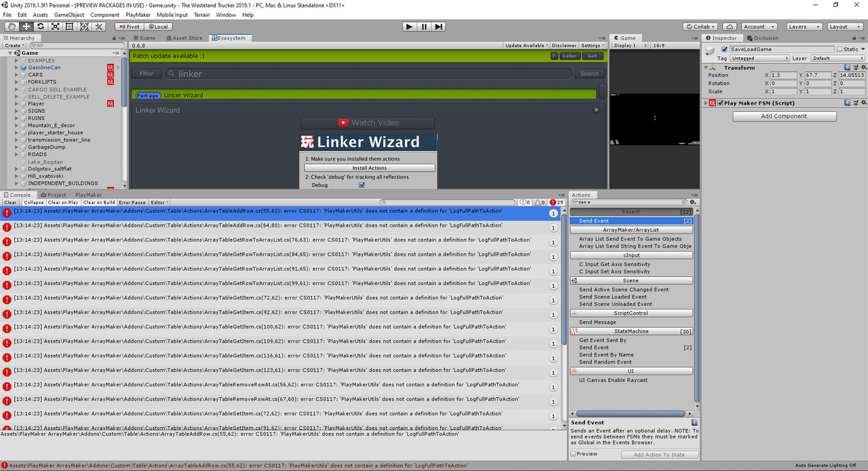868x471 pixels.
Task: Click Install Actions in Linker Wizard
Action: 370,168
